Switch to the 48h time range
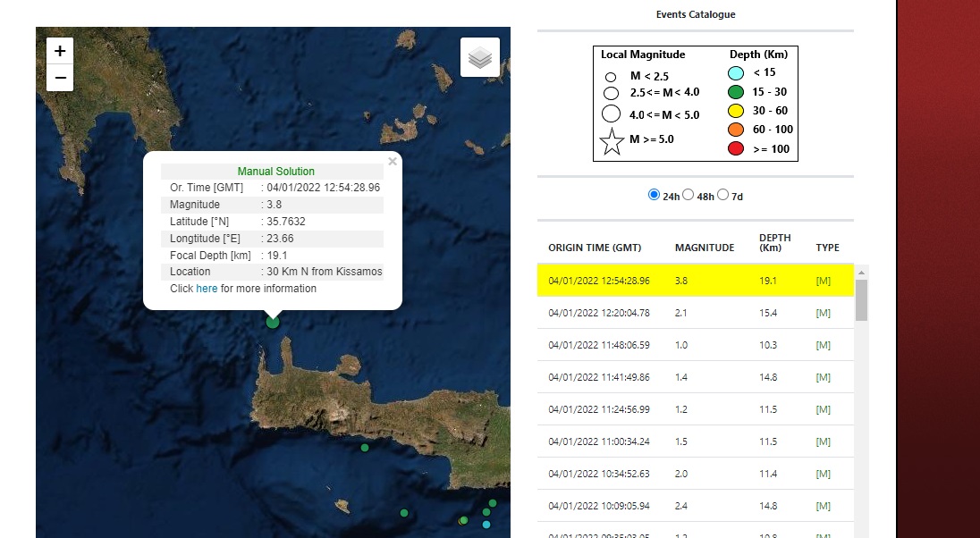Screen dimensions: 980x538 click(689, 195)
